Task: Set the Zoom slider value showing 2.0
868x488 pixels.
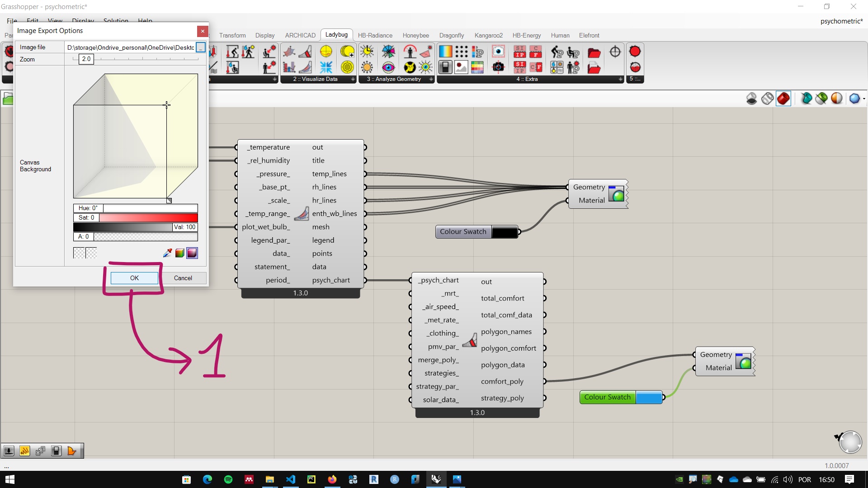Action: [86, 59]
